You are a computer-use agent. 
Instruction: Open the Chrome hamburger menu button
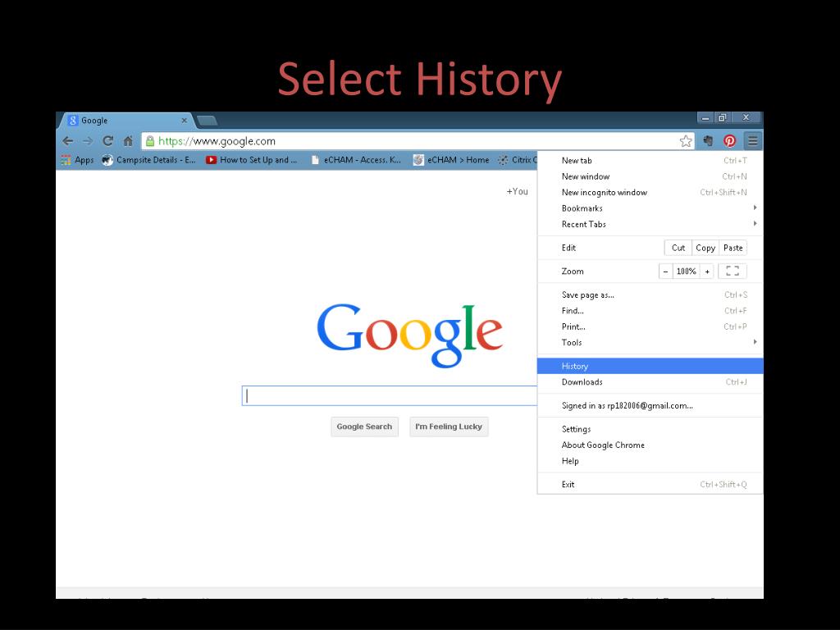(753, 141)
